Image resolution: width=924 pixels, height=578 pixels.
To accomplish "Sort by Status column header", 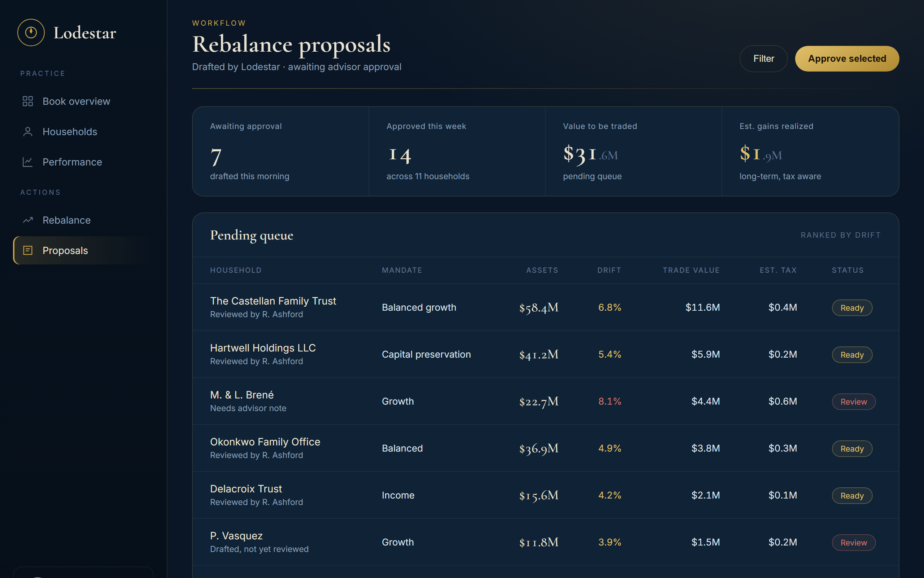I will [x=847, y=270].
